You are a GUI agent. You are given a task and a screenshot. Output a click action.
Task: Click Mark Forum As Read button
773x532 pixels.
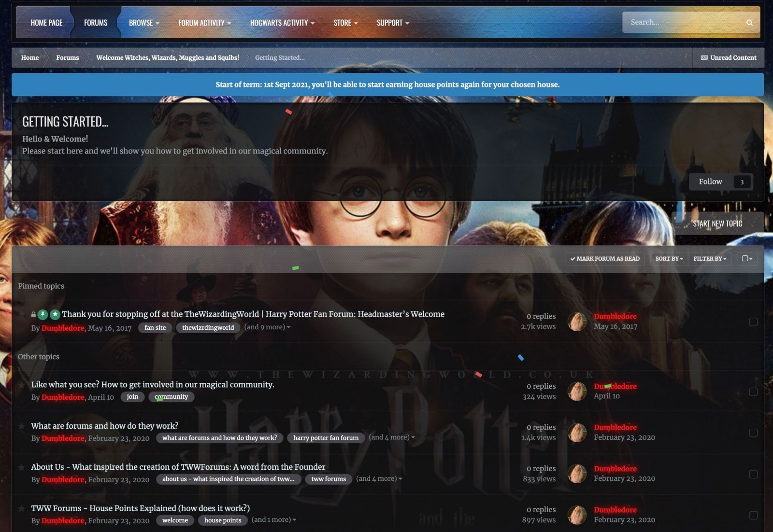pyautogui.click(x=604, y=259)
